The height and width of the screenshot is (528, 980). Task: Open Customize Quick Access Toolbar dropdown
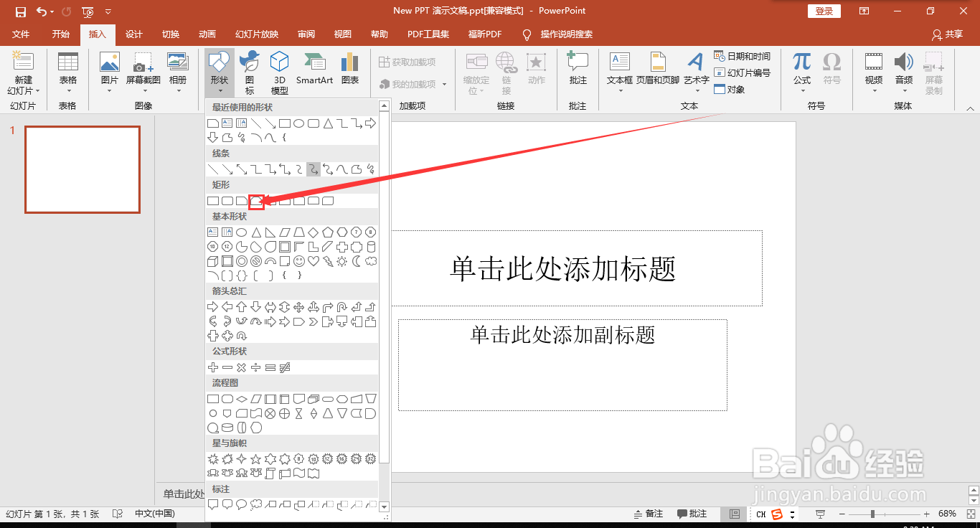tap(108, 11)
